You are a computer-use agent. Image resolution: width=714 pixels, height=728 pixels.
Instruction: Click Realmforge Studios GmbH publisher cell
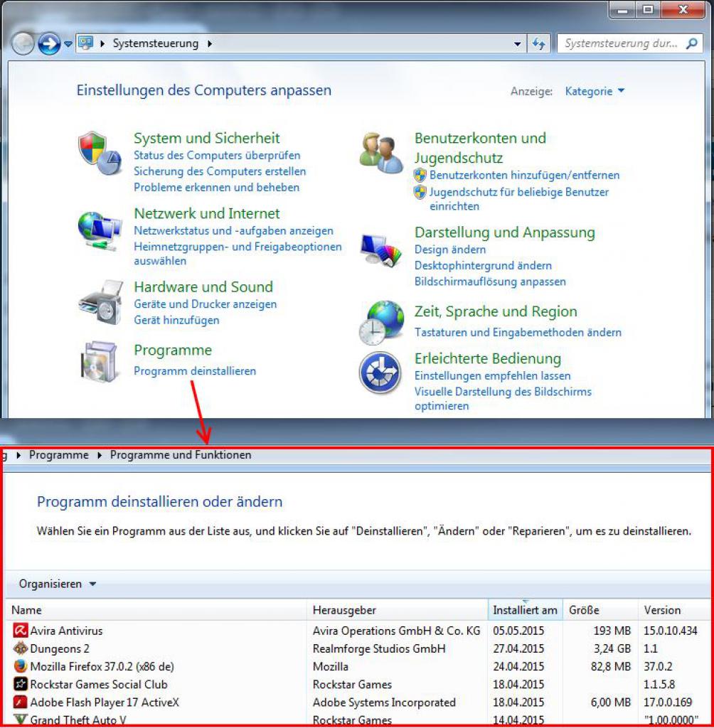(379, 648)
